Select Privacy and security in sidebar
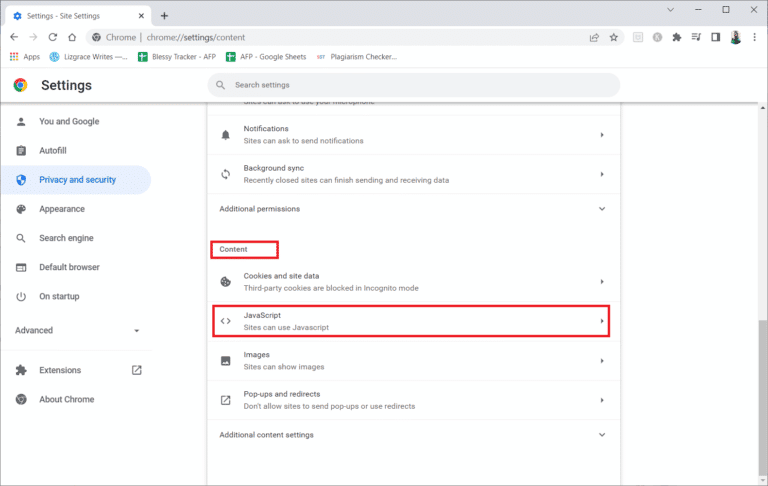 point(76,180)
